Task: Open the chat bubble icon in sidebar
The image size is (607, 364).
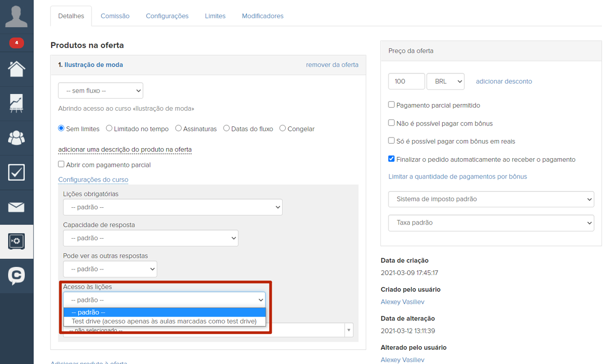Action: [x=17, y=276]
